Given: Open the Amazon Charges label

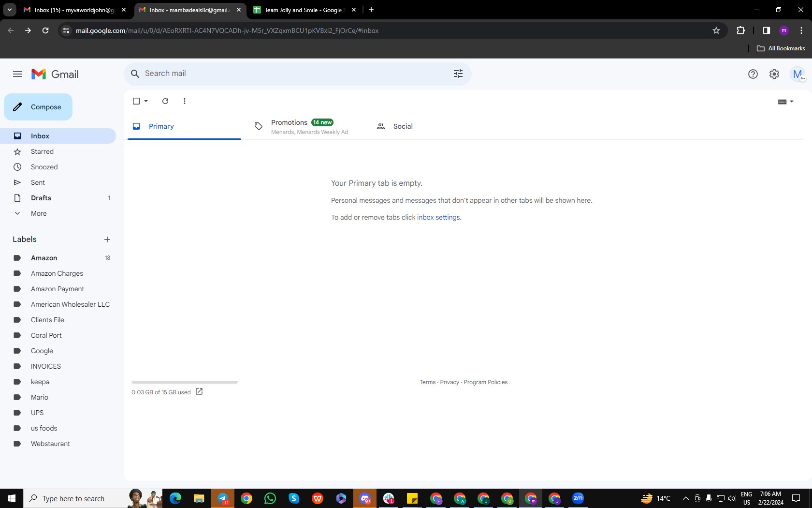Looking at the screenshot, I should [x=58, y=273].
